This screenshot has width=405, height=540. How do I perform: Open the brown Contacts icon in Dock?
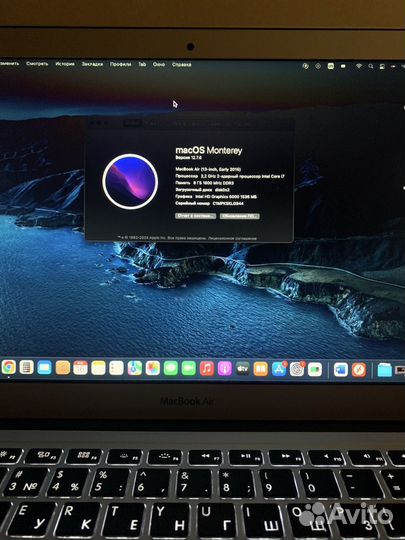pos(62,368)
